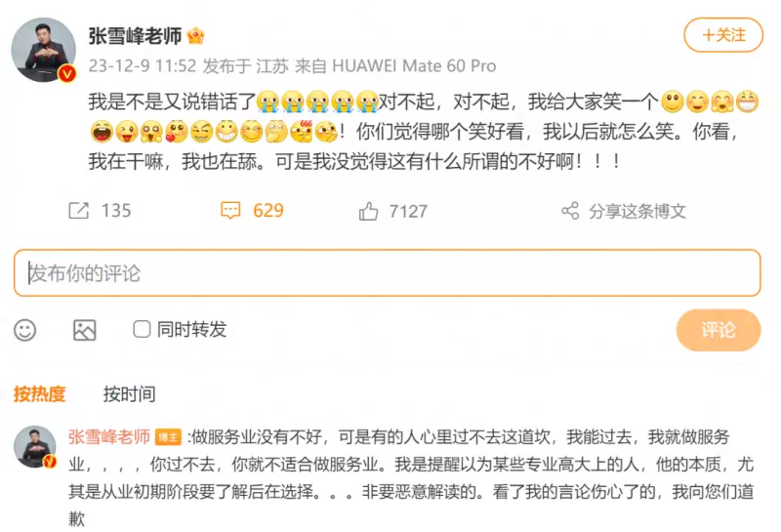Enable the 同时转发 checkbox
The image size is (781, 532).
click(142, 329)
